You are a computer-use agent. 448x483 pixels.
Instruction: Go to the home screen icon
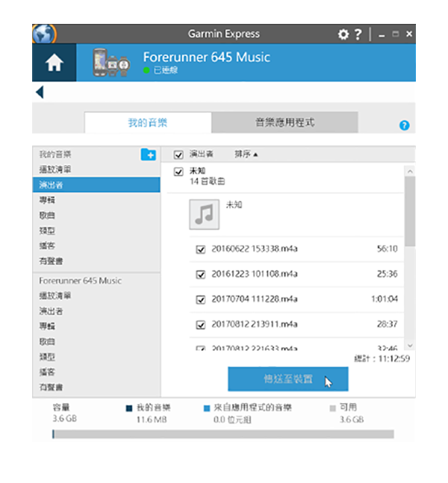tap(55, 63)
